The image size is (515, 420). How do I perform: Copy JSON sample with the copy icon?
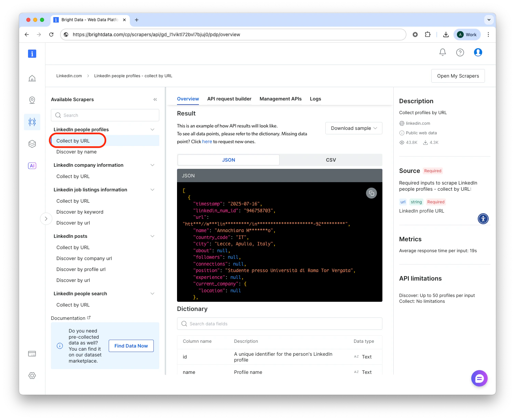pos(371,193)
